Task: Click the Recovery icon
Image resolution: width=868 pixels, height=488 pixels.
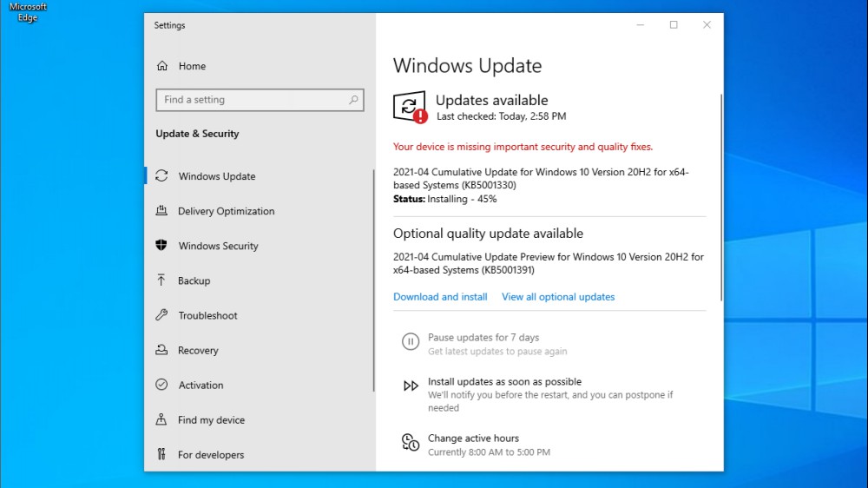Action: (161, 350)
